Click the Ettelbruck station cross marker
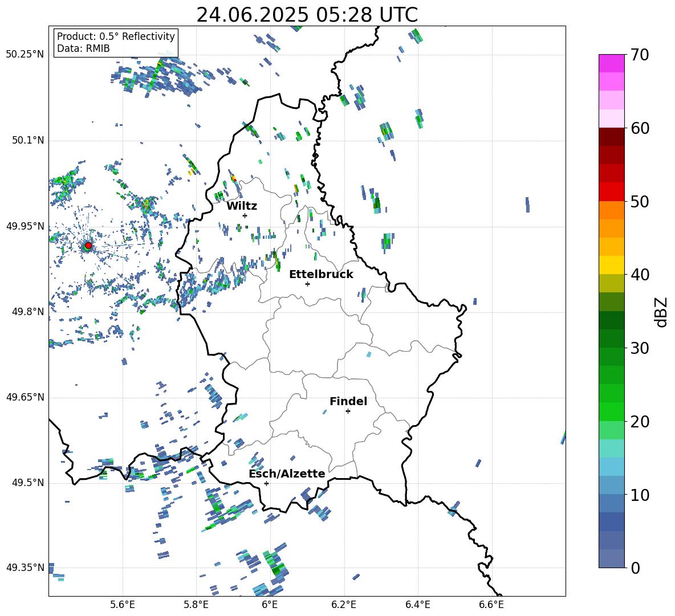 [x=307, y=284]
